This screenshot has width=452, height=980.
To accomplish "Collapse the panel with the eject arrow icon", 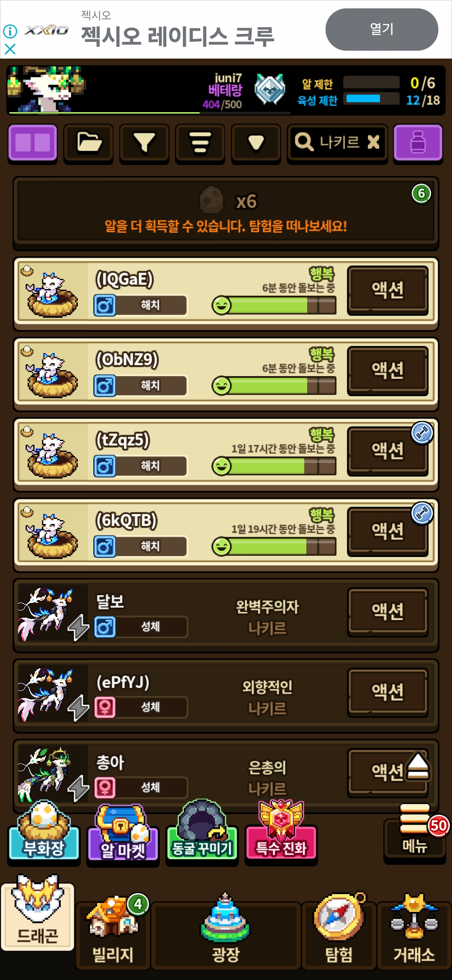I will click(418, 766).
